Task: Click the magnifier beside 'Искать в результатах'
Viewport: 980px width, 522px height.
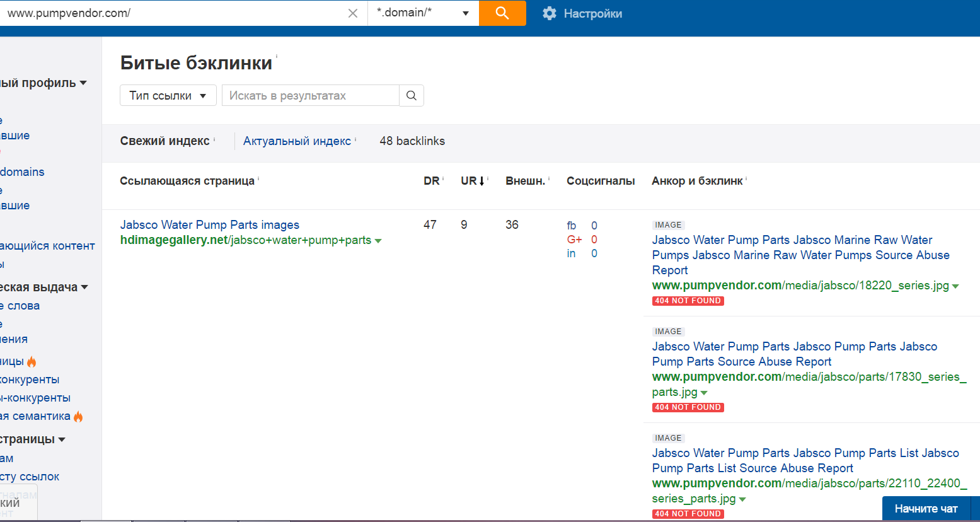Action: point(412,95)
